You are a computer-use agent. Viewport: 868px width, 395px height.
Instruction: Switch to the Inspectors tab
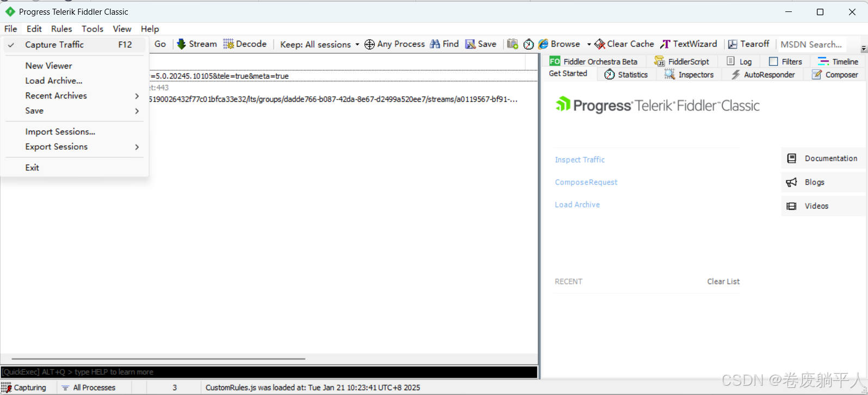pos(689,75)
